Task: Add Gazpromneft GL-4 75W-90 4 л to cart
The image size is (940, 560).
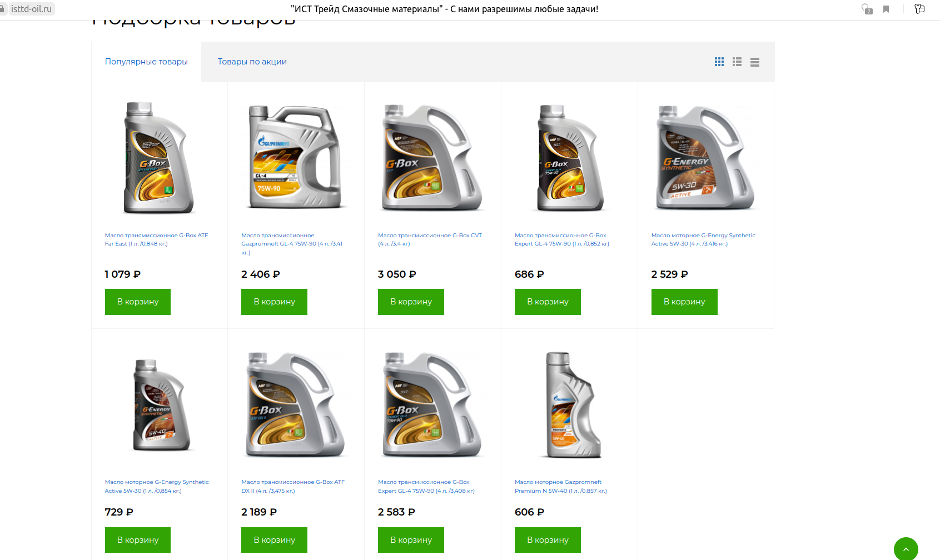Action: tap(274, 302)
